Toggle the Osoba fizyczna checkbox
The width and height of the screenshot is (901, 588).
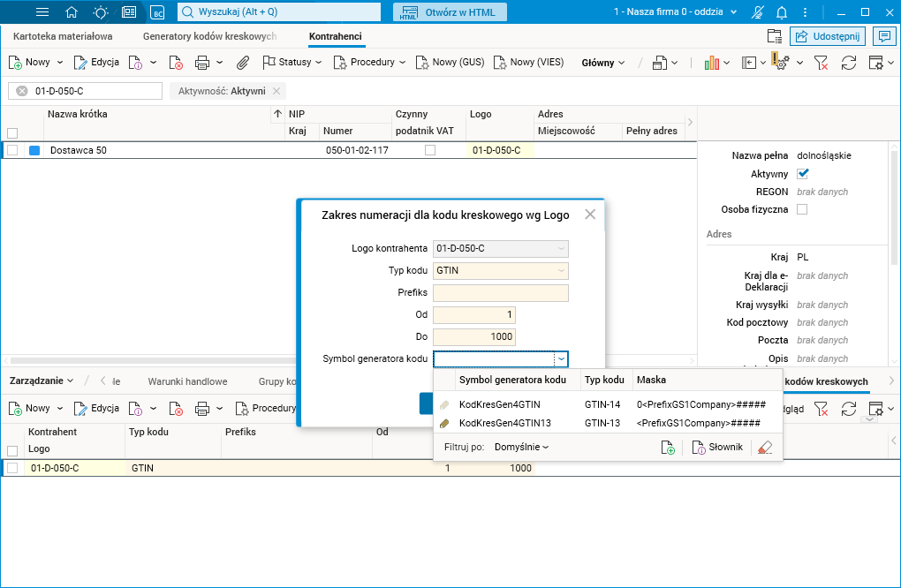coord(802,209)
